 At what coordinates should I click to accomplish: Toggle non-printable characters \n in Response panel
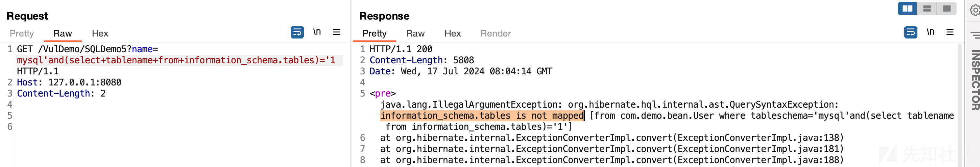click(x=930, y=32)
